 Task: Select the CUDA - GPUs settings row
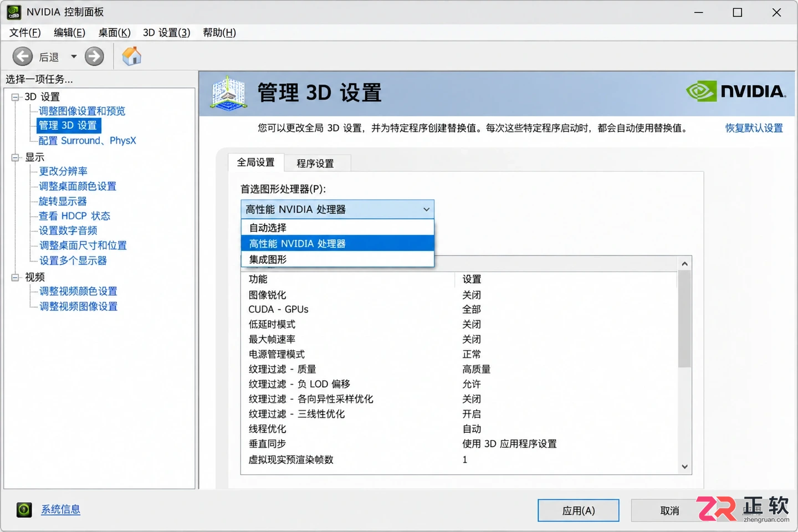(x=459, y=309)
